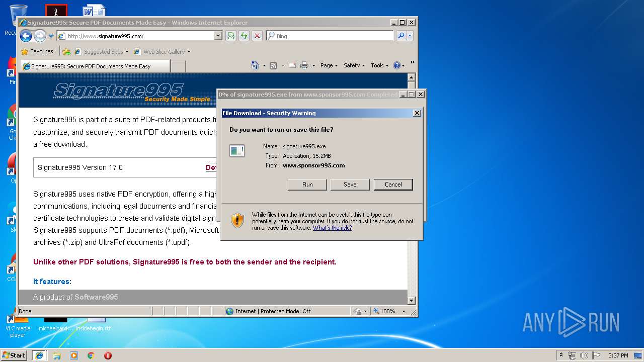Select the Signature995 browser tab
Screen dimensions: 644x362
pyautogui.click(x=94, y=66)
